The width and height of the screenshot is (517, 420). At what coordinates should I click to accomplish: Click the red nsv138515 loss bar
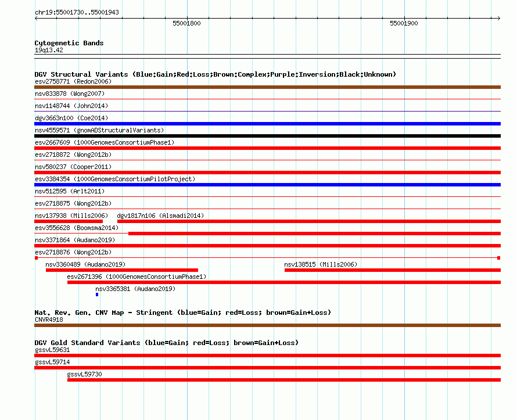tap(393, 270)
